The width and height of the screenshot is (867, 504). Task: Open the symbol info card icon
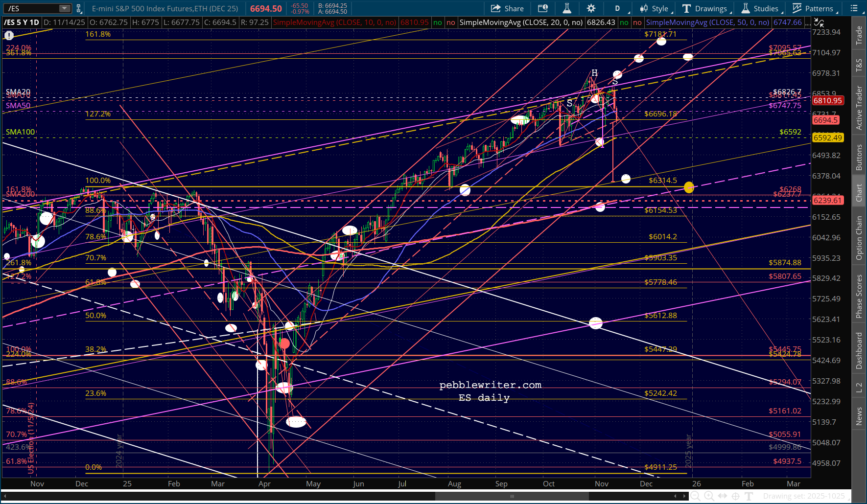tap(542, 8)
